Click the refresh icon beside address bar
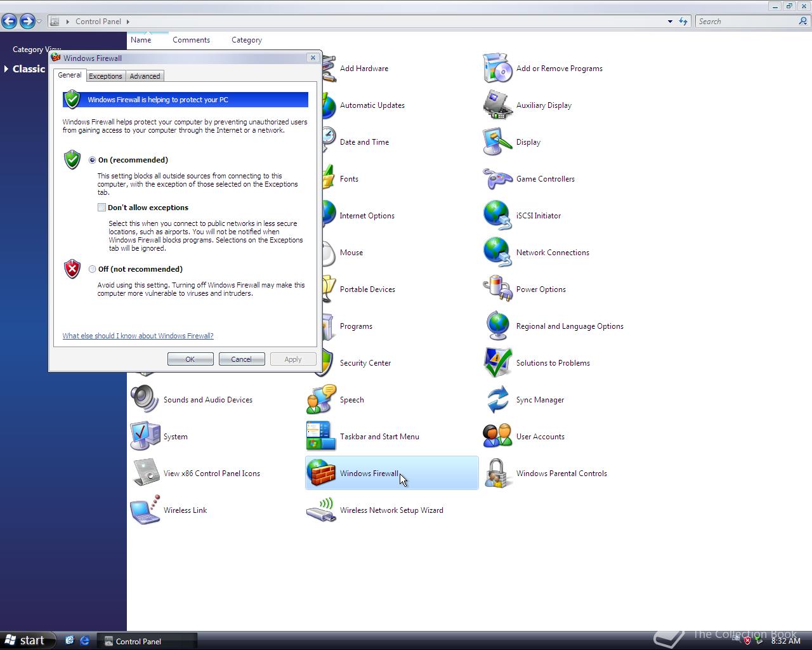 click(683, 21)
